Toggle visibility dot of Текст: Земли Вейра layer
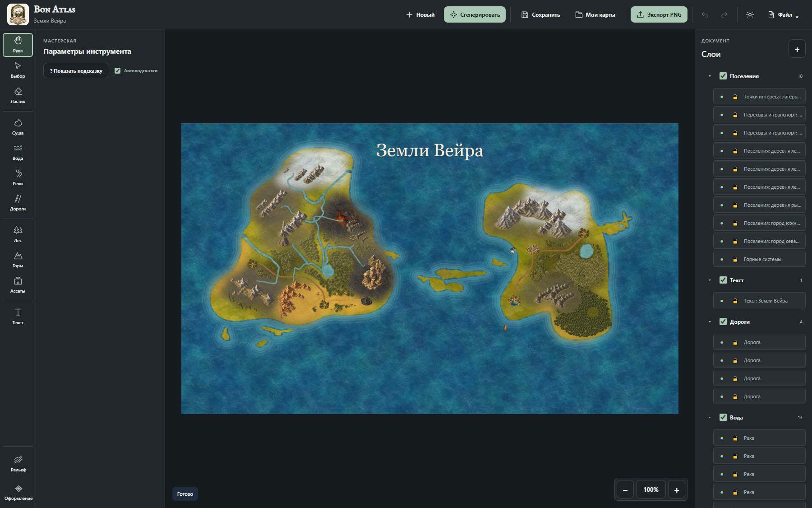This screenshot has width=812, height=508. click(x=722, y=301)
